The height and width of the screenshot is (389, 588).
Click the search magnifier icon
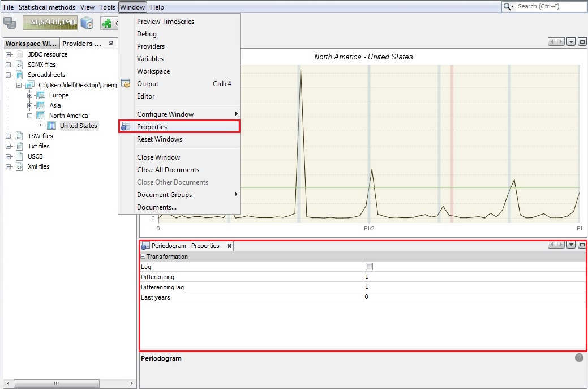coord(508,6)
